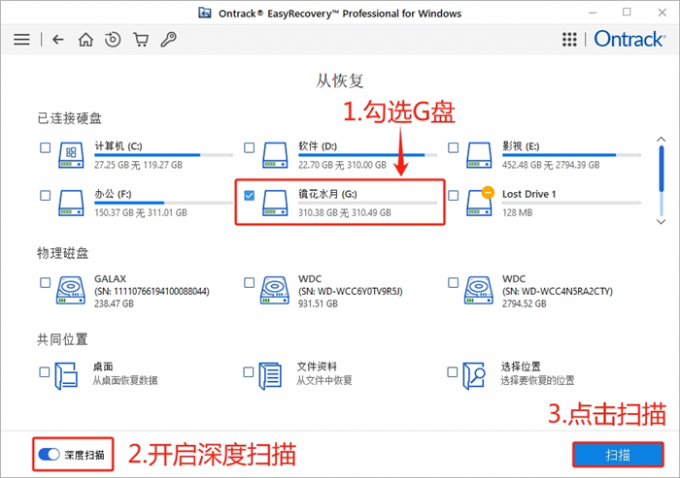680x478 pixels.
Task: Click the activation key icon
Action: tap(168, 39)
